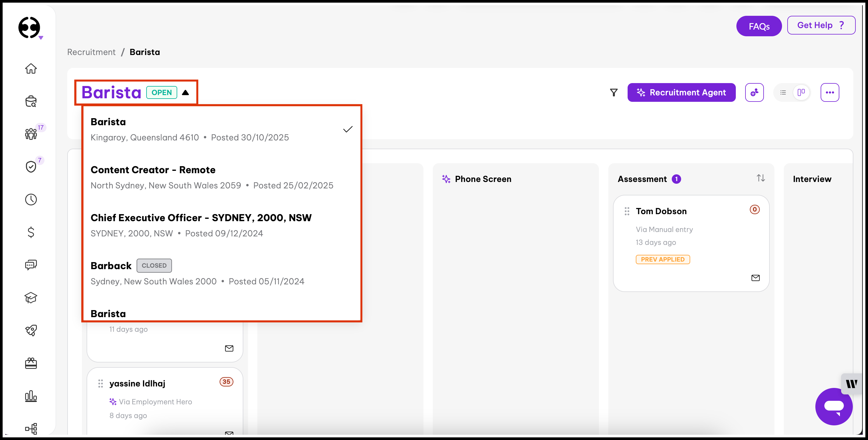Image resolution: width=868 pixels, height=440 pixels.
Task: Click the dollar sign payroll icon
Action: [x=31, y=232]
